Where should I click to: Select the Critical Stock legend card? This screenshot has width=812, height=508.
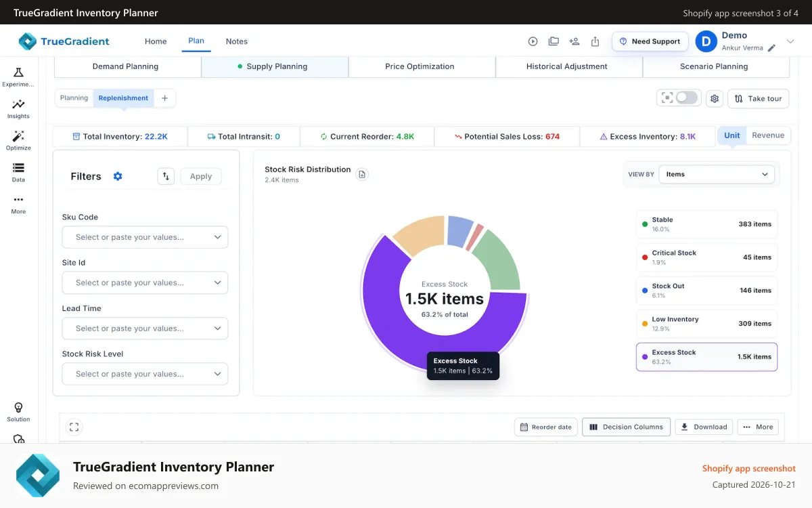click(706, 257)
